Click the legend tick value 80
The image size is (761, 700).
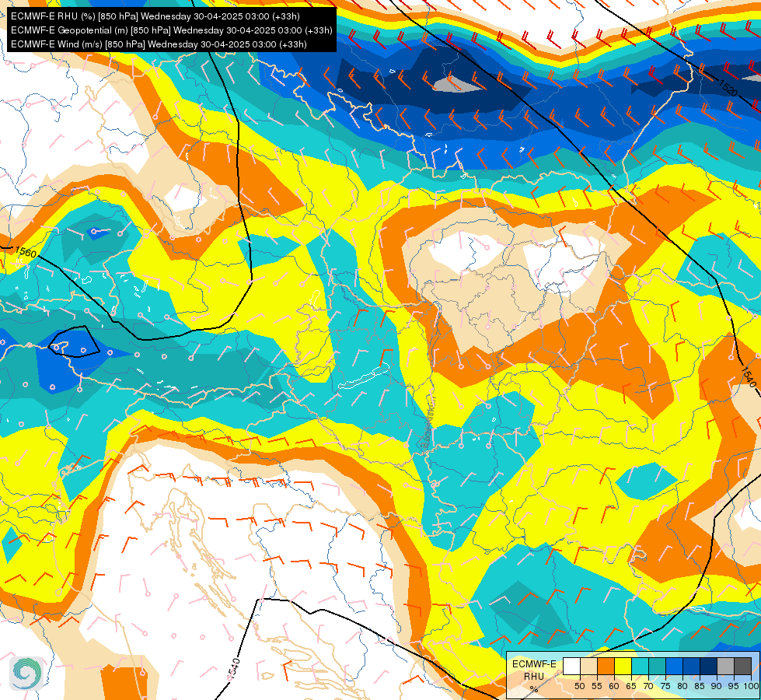(682, 686)
